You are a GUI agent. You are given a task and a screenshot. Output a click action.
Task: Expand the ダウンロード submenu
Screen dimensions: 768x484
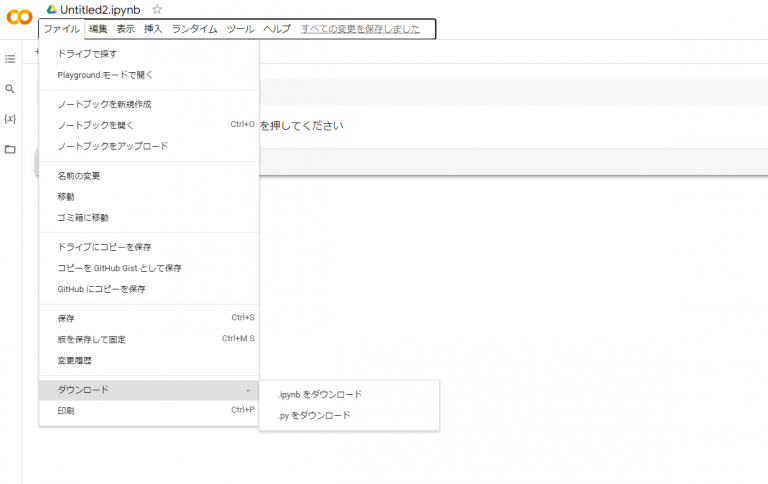(x=148, y=389)
